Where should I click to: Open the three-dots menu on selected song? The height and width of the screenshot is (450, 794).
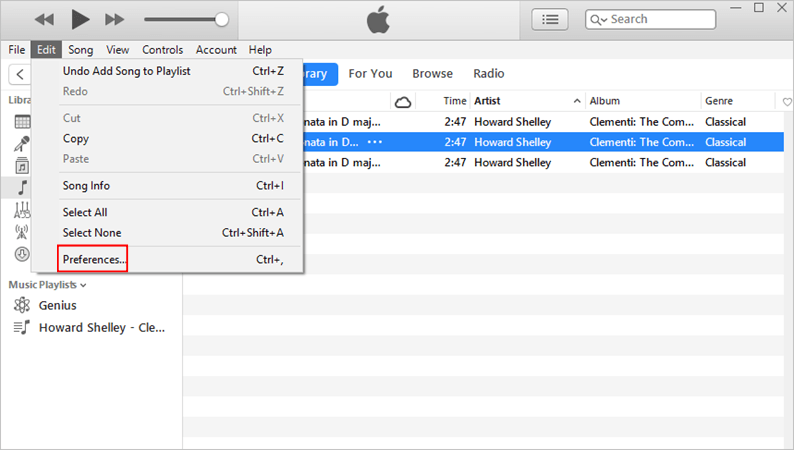(375, 142)
